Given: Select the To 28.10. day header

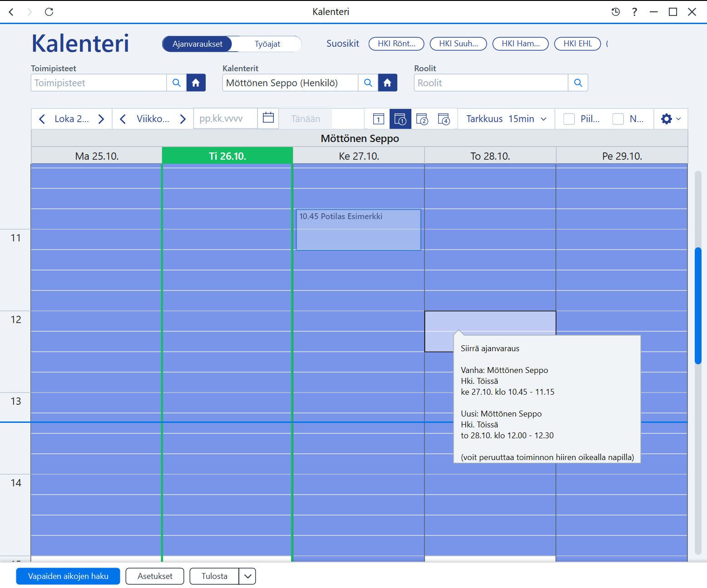Looking at the screenshot, I should point(490,156).
